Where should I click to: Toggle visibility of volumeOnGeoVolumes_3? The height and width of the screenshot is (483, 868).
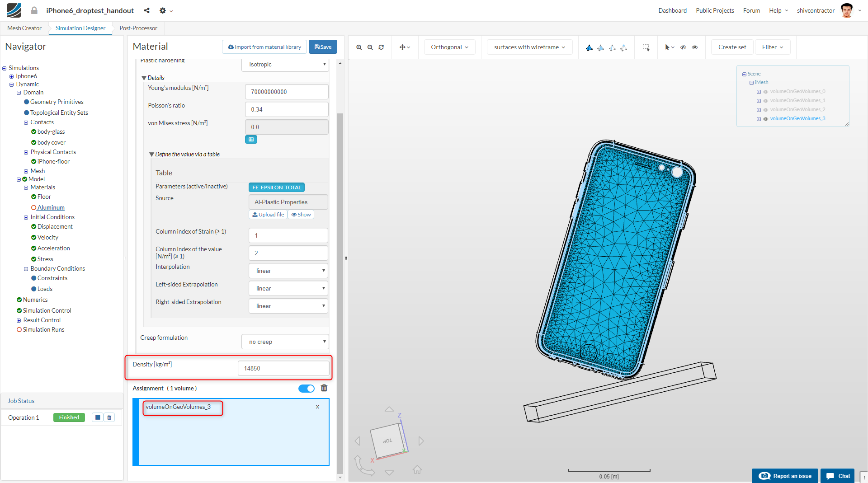766,119
